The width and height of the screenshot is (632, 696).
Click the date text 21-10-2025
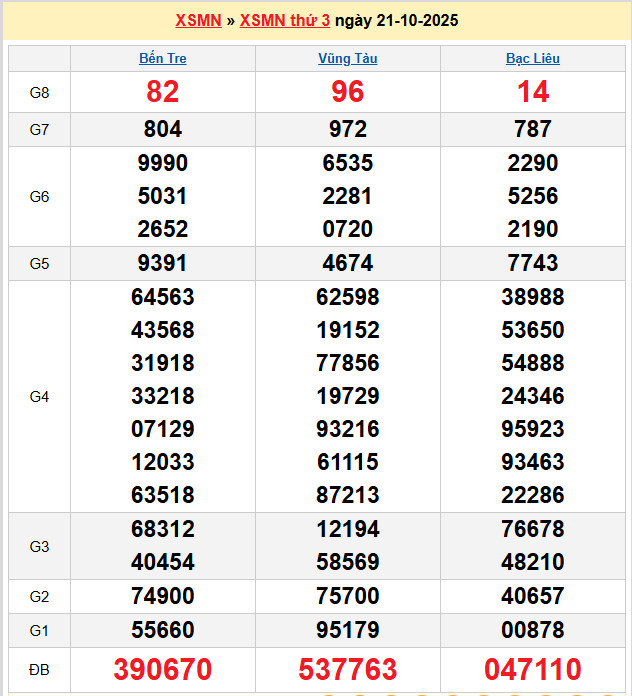[412, 20]
